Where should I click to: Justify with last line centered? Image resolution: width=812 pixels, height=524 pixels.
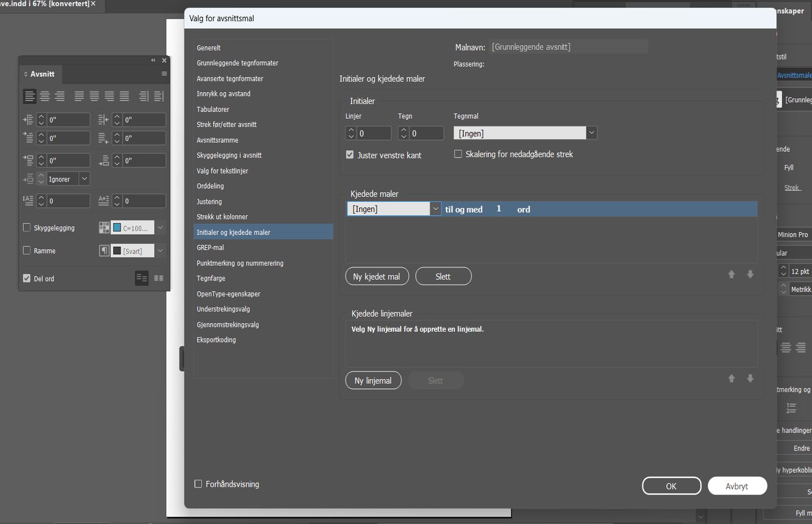(x=94, y=96)
